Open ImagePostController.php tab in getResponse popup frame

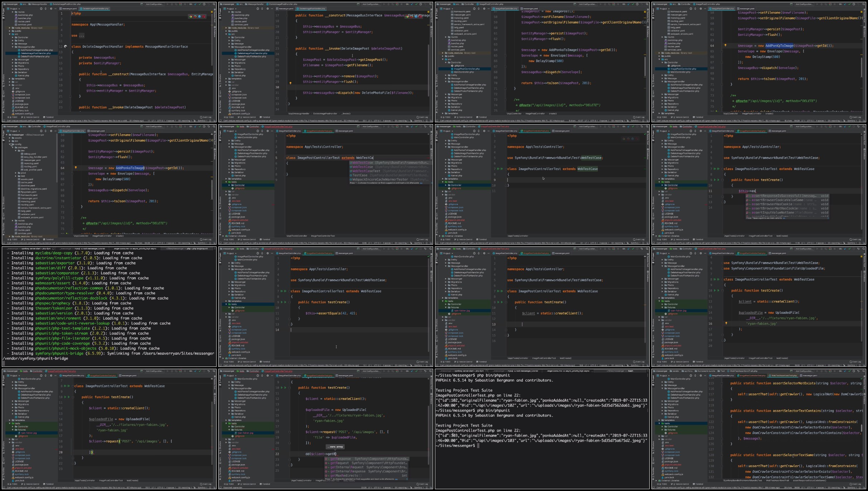point(288,375)
